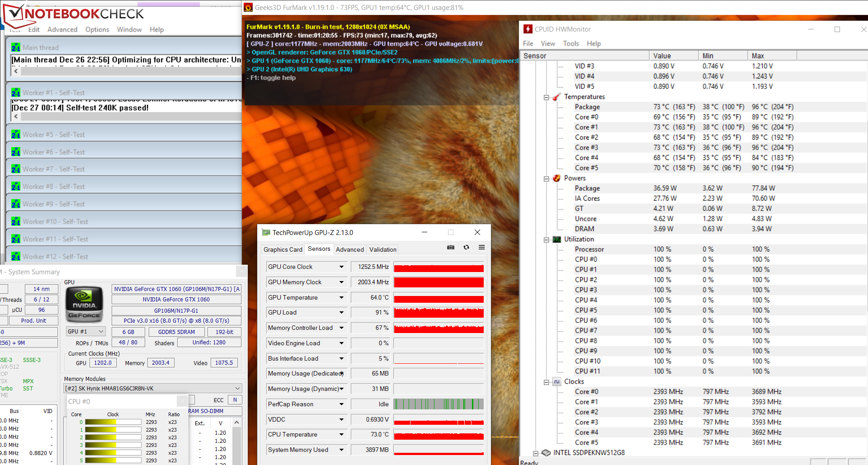
Task: Click Core 0 clock bar in CPU #0
Action: tap(113, 422)
